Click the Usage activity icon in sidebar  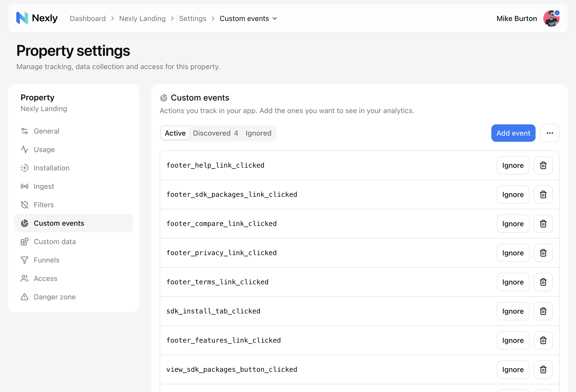tap(25, 149)
